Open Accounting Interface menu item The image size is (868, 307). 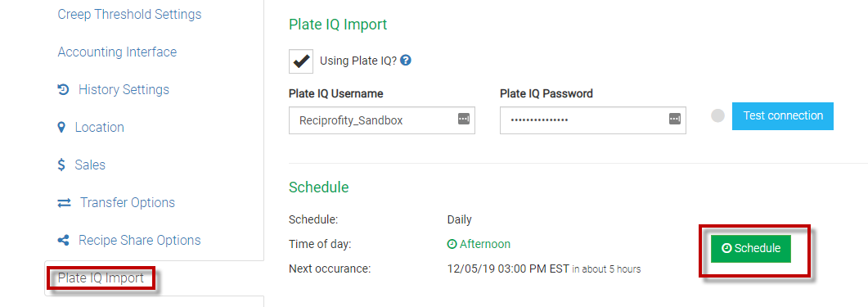tap(117, 52)
